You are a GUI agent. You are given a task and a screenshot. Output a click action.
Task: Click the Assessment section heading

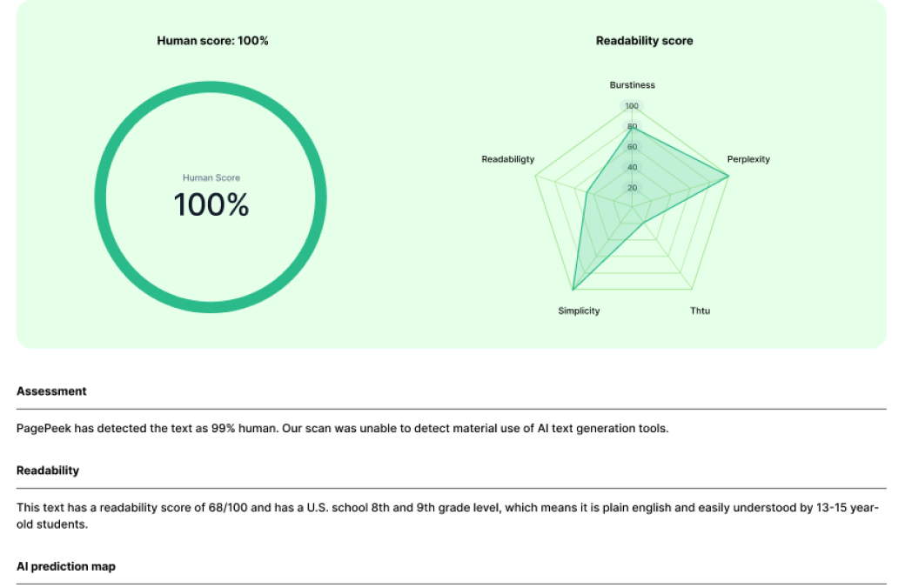coord(51,391)
